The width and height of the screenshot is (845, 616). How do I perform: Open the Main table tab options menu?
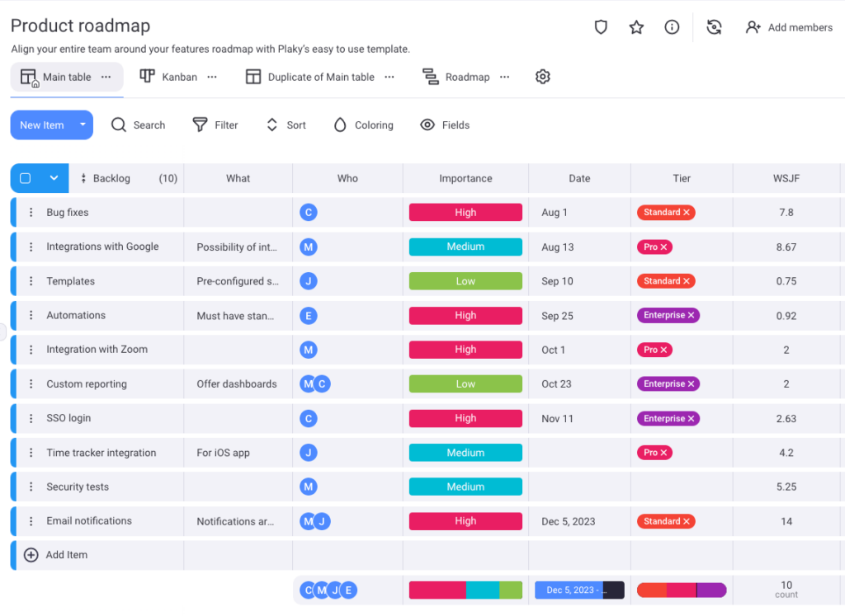click(x=106, y=77)
